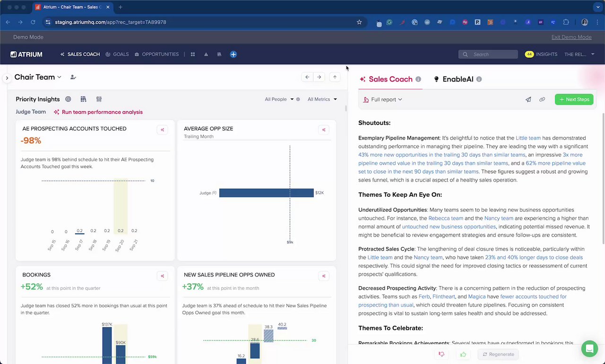Open the library books icon in navbar
The height and width of the screenshot is (364, 605).
(x=219, y=54)
